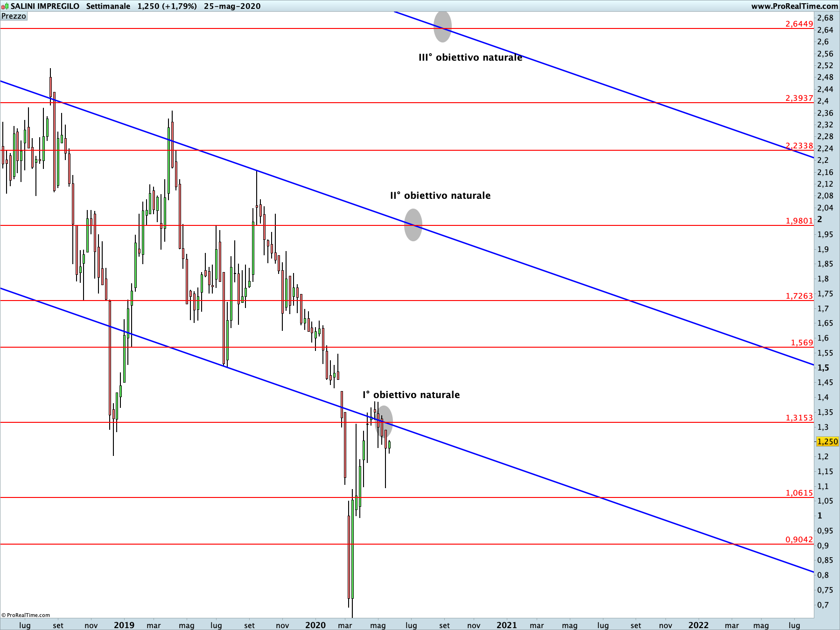Click the price axis value 2,68
840x630 pixels.
(x=825, y=18)
